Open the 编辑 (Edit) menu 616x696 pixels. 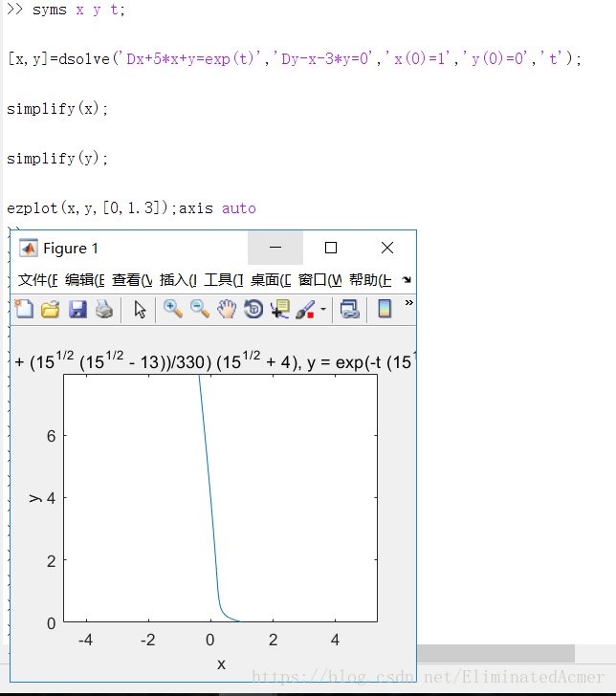(85, 279)
